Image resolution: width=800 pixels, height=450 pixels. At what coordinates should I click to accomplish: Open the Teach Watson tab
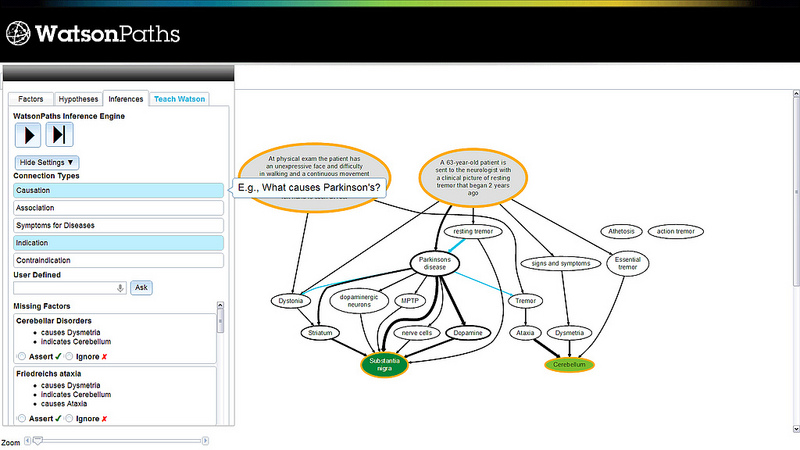(x=179, y=99)
